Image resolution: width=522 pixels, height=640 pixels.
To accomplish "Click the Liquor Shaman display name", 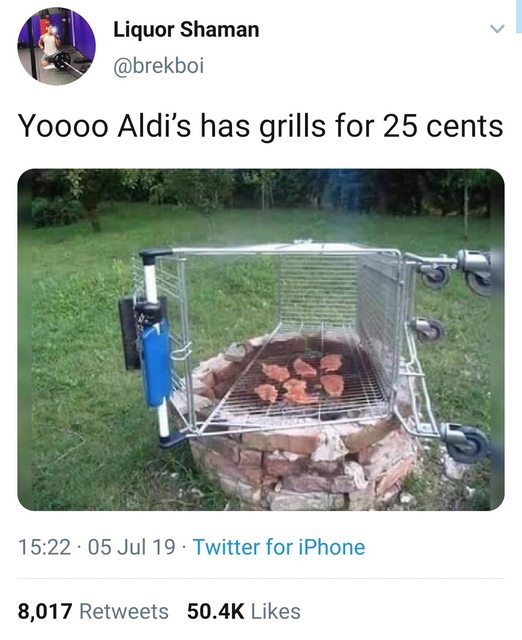I will tap(186, 30).
